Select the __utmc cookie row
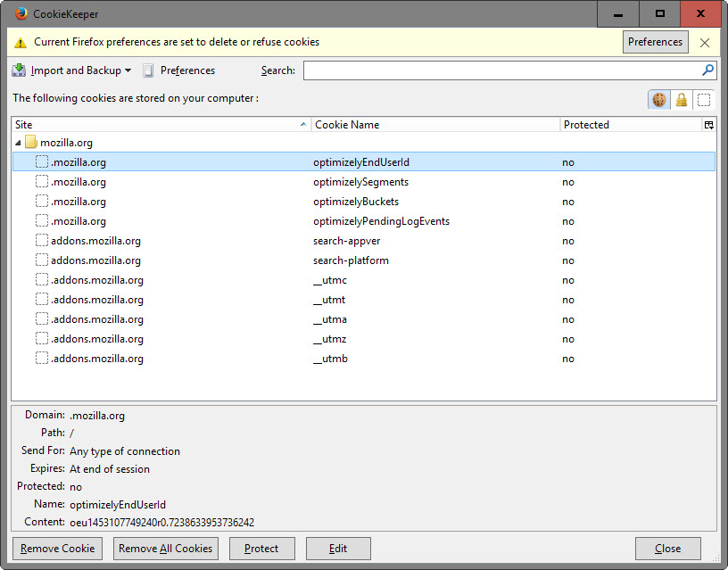This screenshot has width=728, height=570. [364, 280]
